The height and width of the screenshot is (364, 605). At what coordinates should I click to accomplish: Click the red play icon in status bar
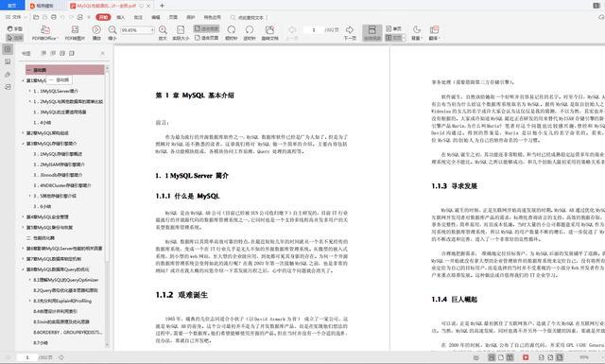[526, 357]
